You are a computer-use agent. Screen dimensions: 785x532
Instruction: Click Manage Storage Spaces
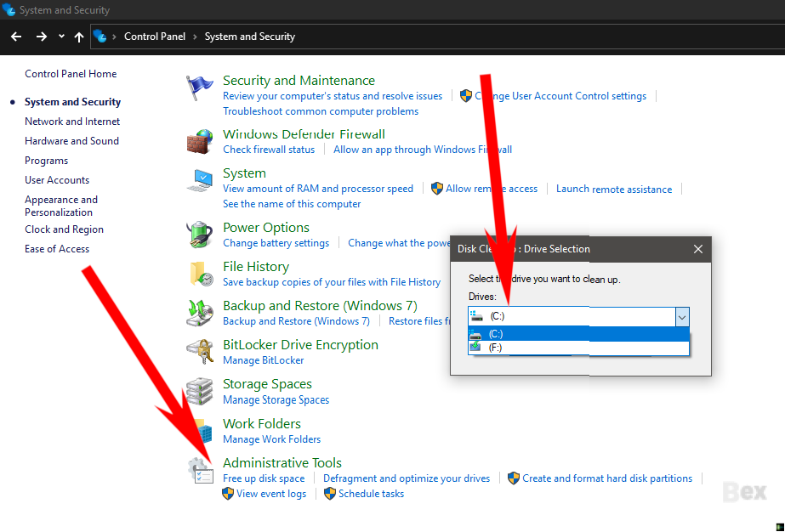click(276, 399)
